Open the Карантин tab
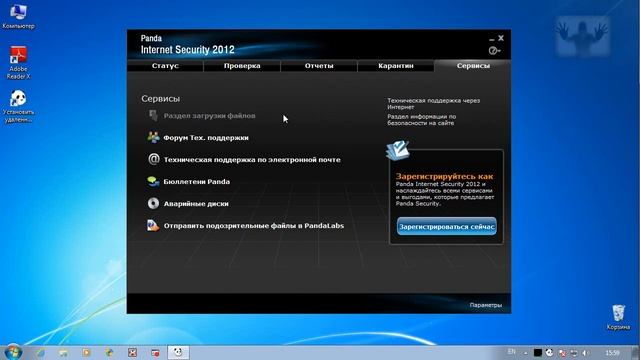This screenshot has height=360, width=640. 396,66
